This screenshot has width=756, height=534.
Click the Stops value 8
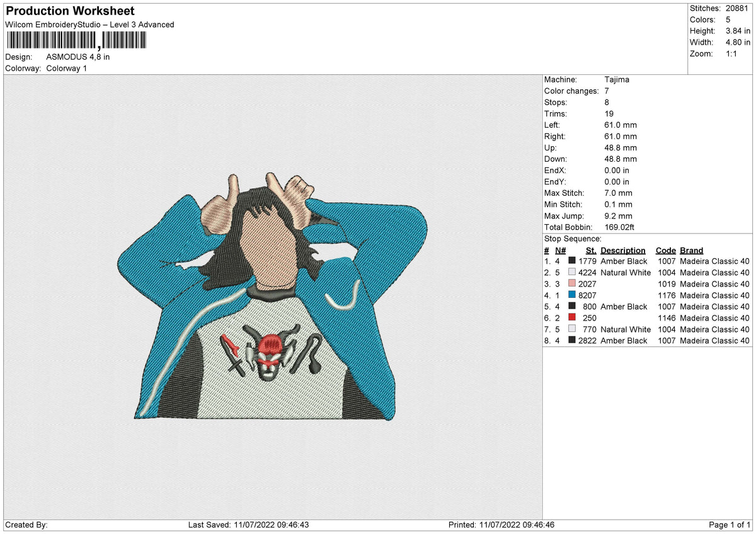[607, 103]
